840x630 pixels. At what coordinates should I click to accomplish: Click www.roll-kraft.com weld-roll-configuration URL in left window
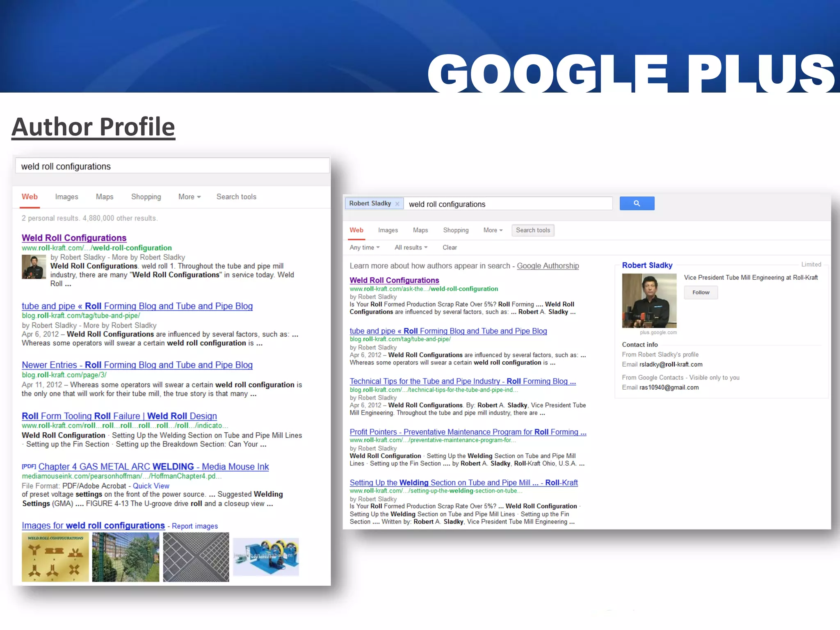(x=97, y=248)
